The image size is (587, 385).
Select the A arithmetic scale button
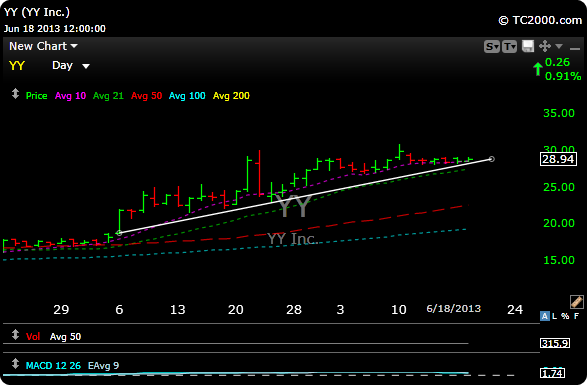(545, 316)
